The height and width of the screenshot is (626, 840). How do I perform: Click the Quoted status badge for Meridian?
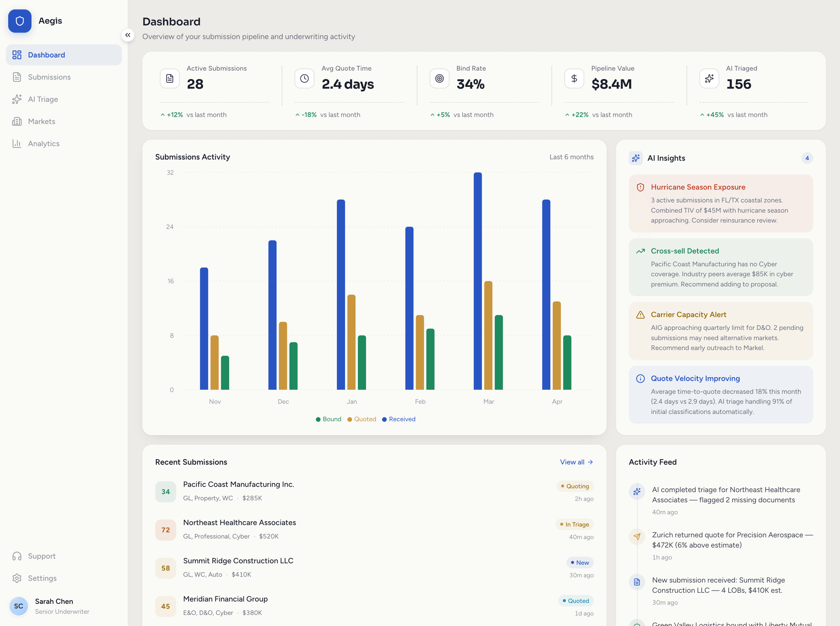(575, 601)
